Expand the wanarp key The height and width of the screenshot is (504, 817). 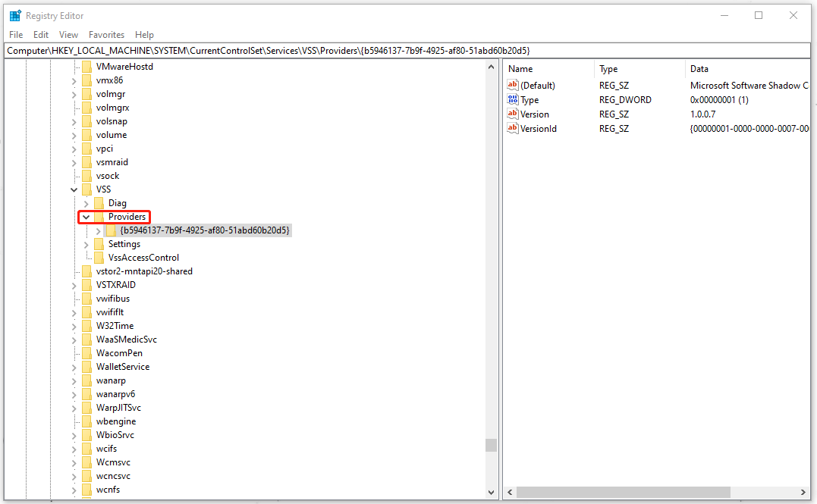point(74,380)
